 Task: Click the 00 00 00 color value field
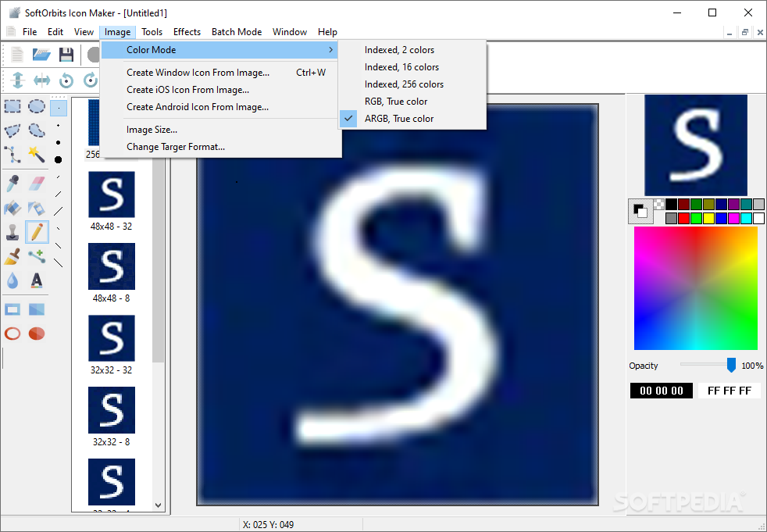[x=662, y=391]
